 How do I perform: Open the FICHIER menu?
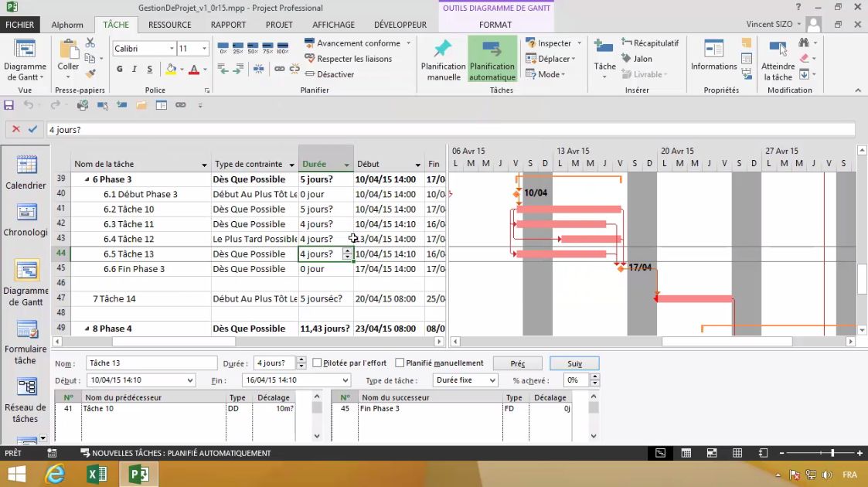pos(20,24)
